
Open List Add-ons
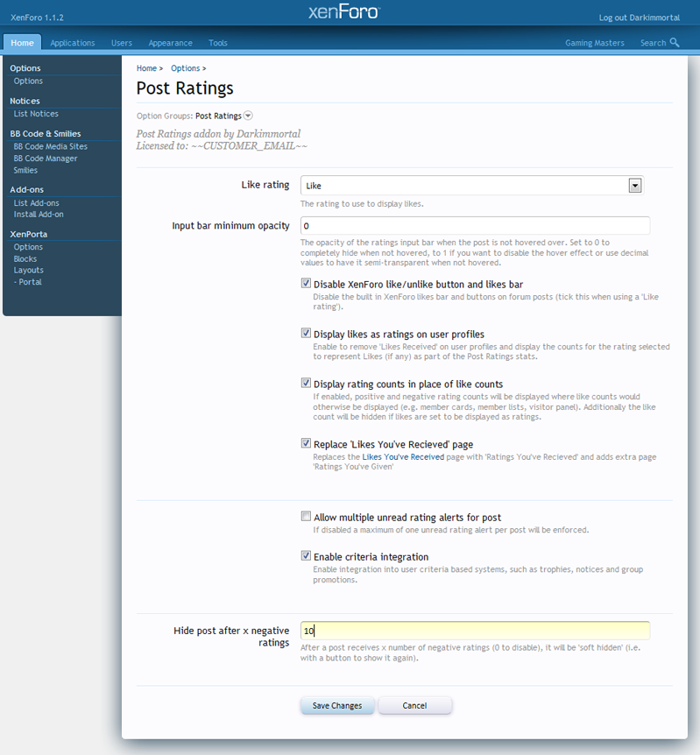click(x=37, y=203)
